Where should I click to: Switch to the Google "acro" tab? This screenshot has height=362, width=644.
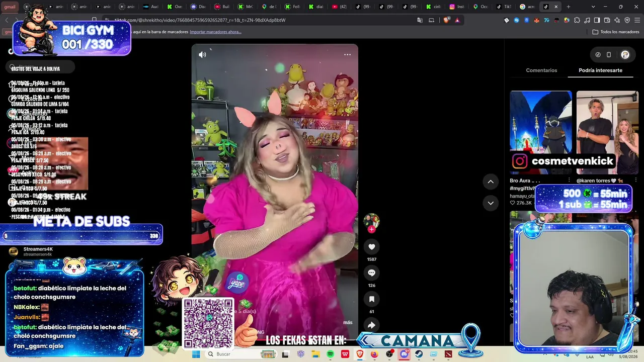(x=527, y=7)
